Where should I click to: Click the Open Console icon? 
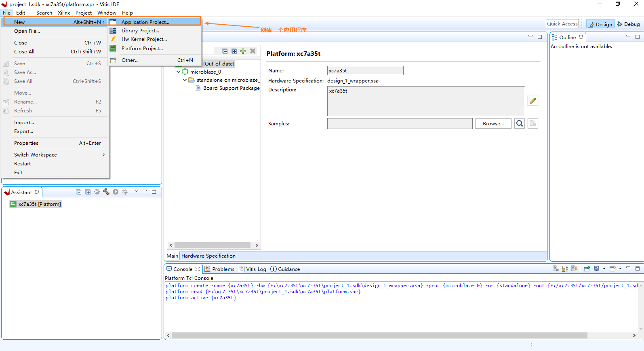tap(613, 269)
